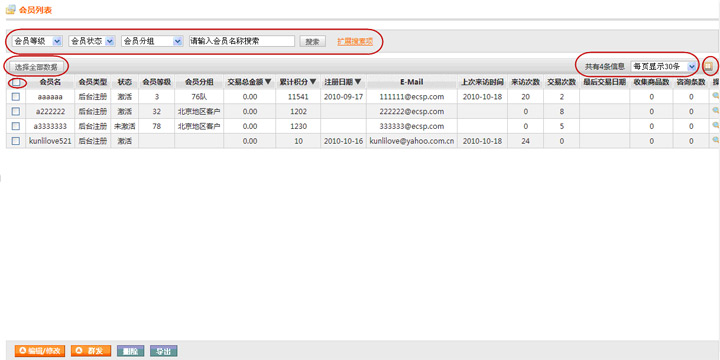
Task: Click the magnifier icon in the a222222 row
Action: 715,111
